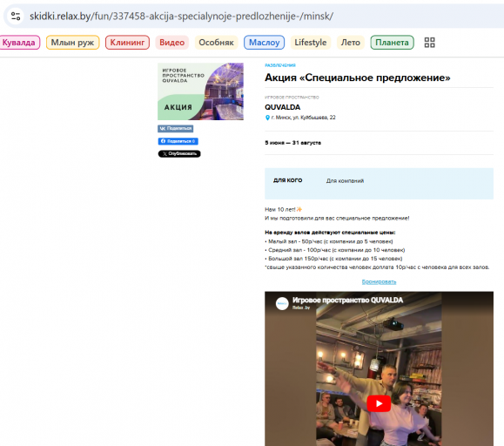Select the Lifestyle tab group
Image resolution: width=504 pixels, height=446 pixels.
[x=311, y=43]
